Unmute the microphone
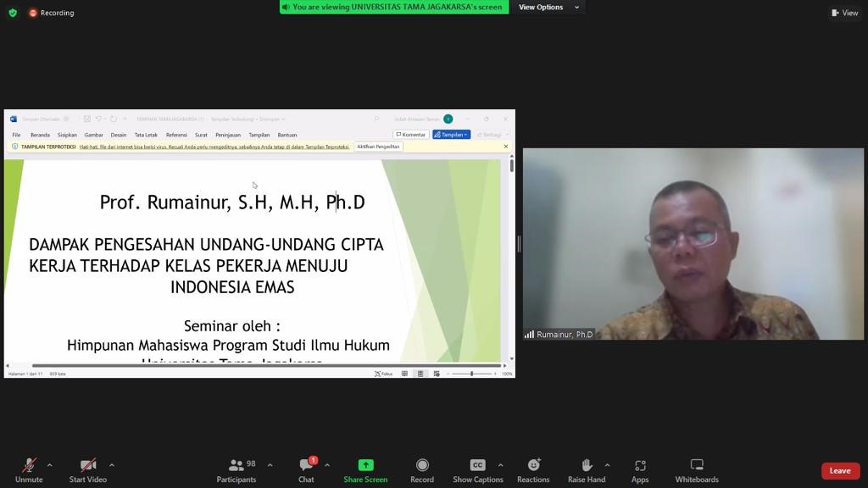Screen dimensions: 868x488 (x=29, y=465)
